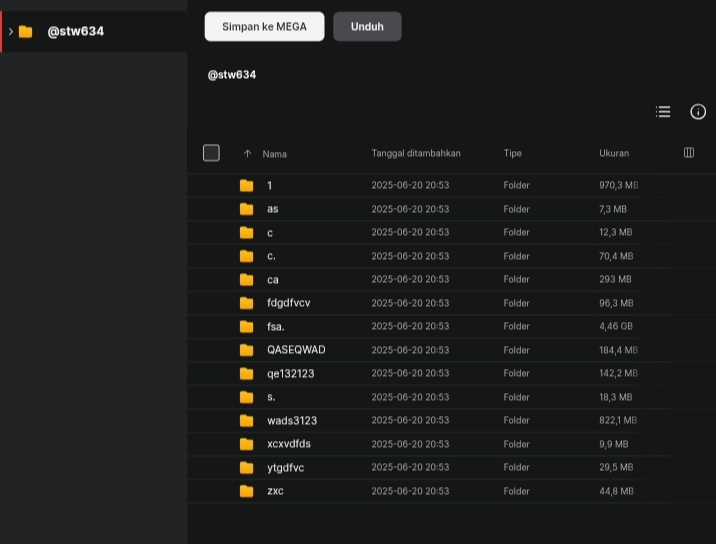Click the Unduh download button

(x=367, y=26)
